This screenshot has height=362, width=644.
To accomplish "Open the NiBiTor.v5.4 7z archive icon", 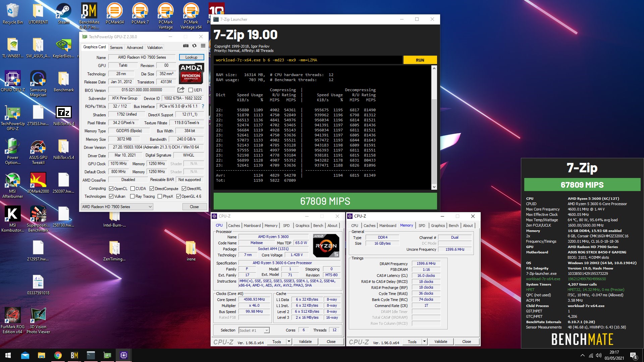I will 63,115.
